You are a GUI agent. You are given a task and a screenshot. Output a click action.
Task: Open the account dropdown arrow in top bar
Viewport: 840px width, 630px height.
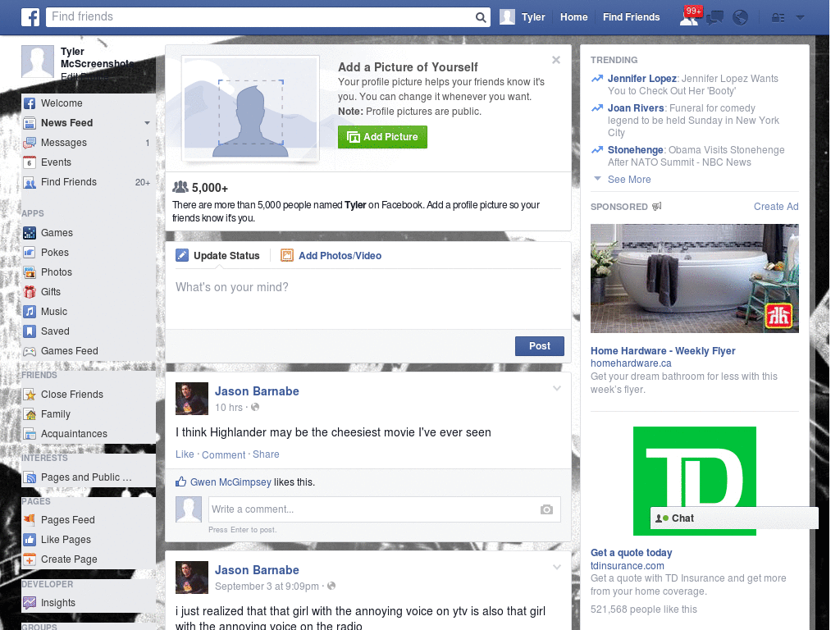point(801,18)
